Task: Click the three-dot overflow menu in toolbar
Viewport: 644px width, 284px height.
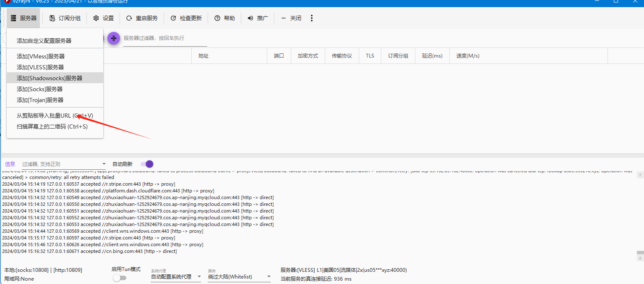Action: (311, 18)
